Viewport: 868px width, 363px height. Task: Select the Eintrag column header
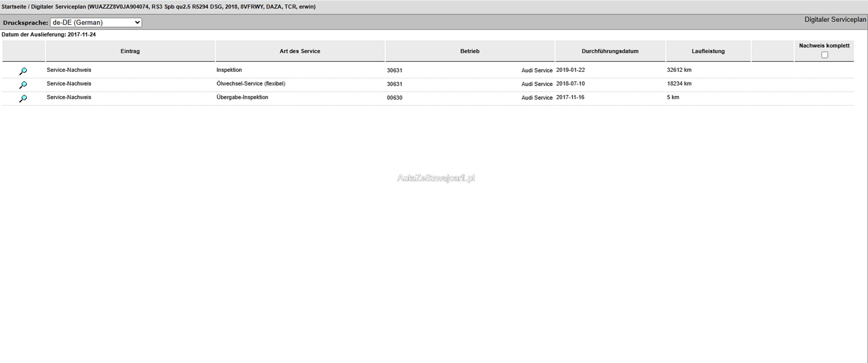[130, 51]
